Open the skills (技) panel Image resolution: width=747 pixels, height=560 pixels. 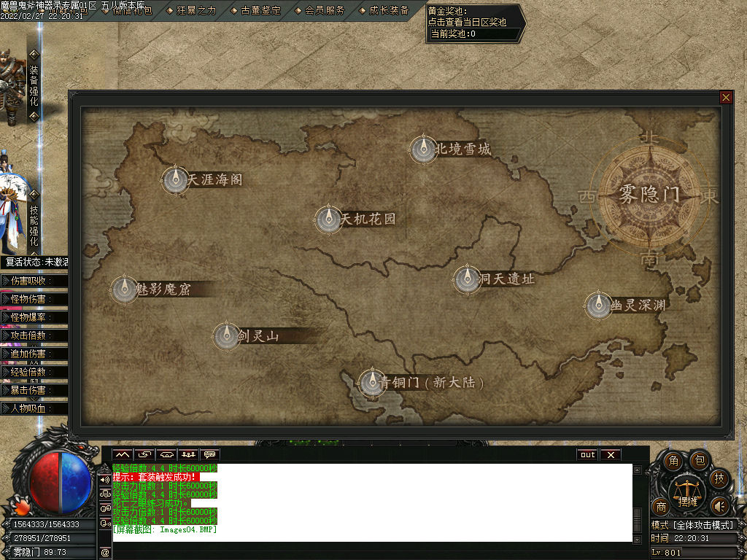[x=719, y=478]
